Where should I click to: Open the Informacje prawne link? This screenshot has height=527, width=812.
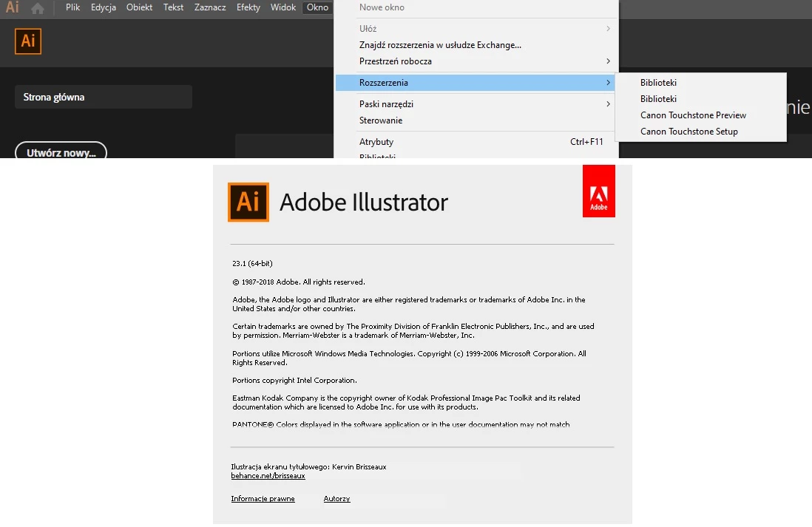tap(263, 498)
